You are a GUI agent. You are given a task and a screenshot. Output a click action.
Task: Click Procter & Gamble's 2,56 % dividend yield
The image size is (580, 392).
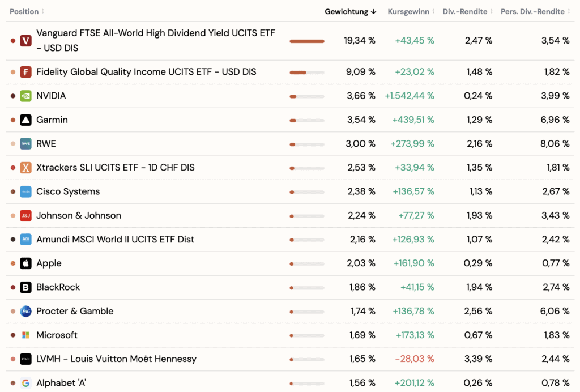tap(478, 311)
